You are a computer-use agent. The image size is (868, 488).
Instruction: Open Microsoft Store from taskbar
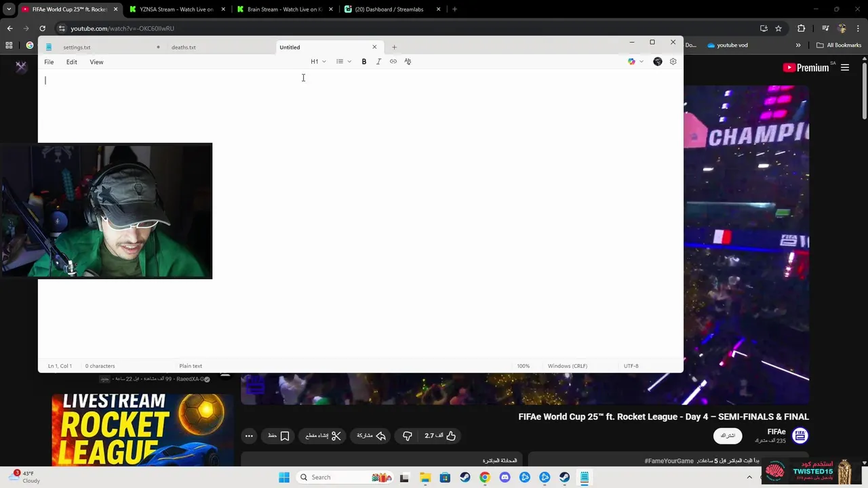(x=445, y=477)
